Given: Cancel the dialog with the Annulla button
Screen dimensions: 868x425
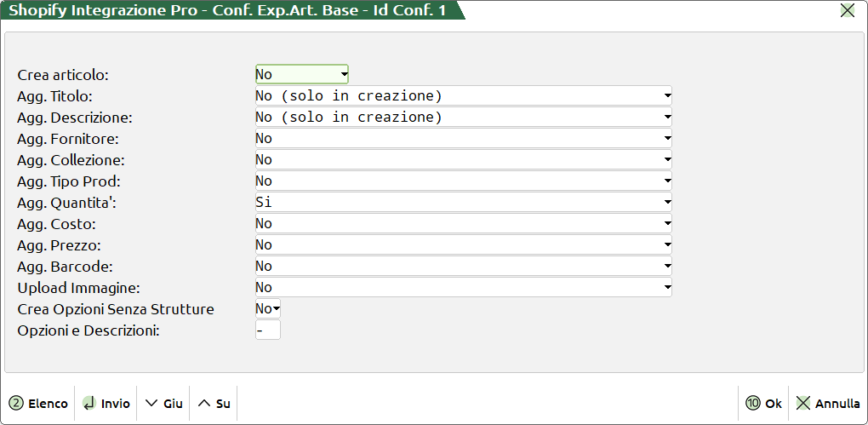Looking at the screenshot, I should [828, 404].
